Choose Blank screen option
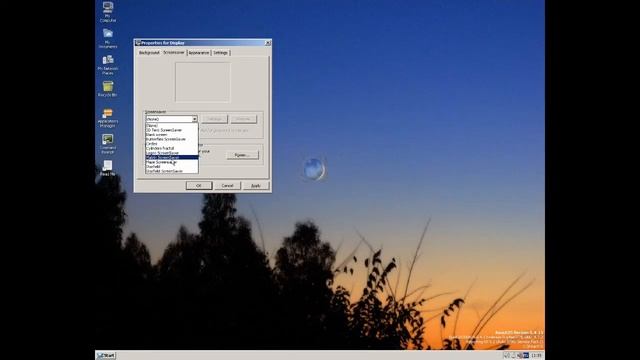The image size is (640, 360). (x=172, y=134)
